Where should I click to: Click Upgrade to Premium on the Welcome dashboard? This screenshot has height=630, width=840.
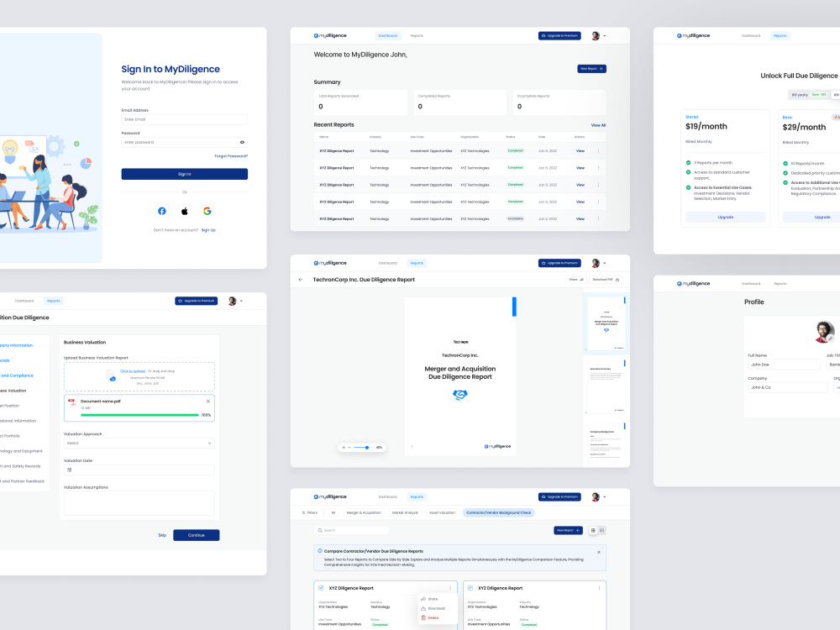pos(559,36)
